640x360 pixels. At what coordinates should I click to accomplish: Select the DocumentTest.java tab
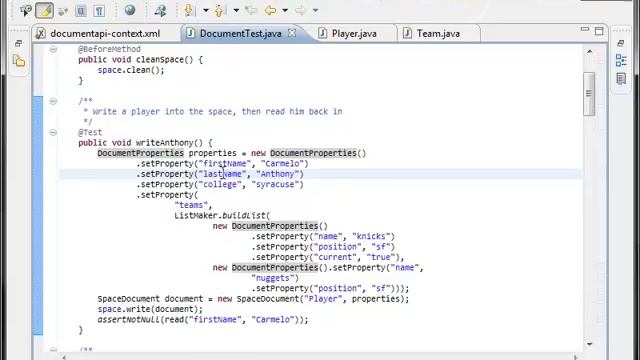(240, 33)
